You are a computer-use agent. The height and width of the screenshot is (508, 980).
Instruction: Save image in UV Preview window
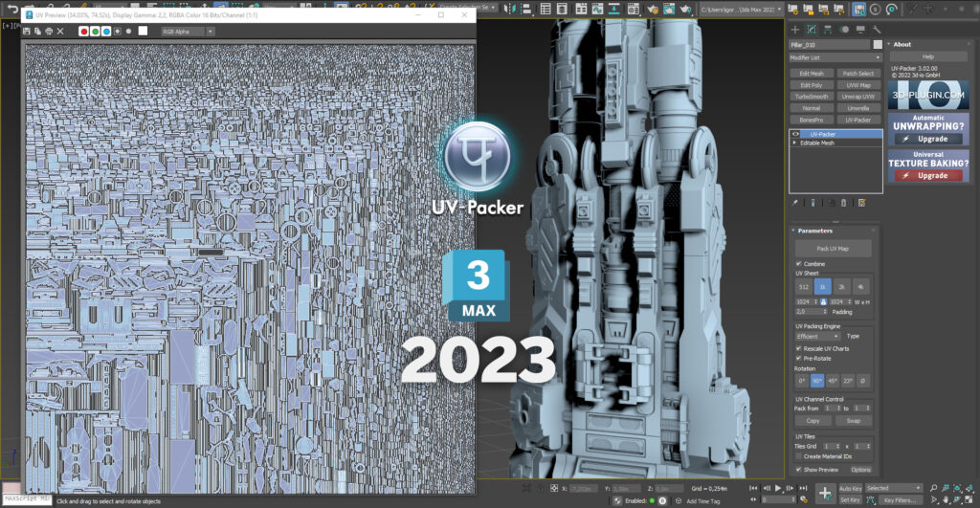pyautogui.click(x=27, y=32)
